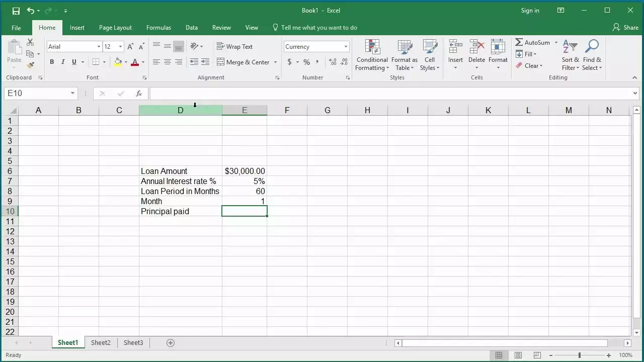Click Increase Font Size icon
The image size is (644, 362).
(x=130, y=47)
